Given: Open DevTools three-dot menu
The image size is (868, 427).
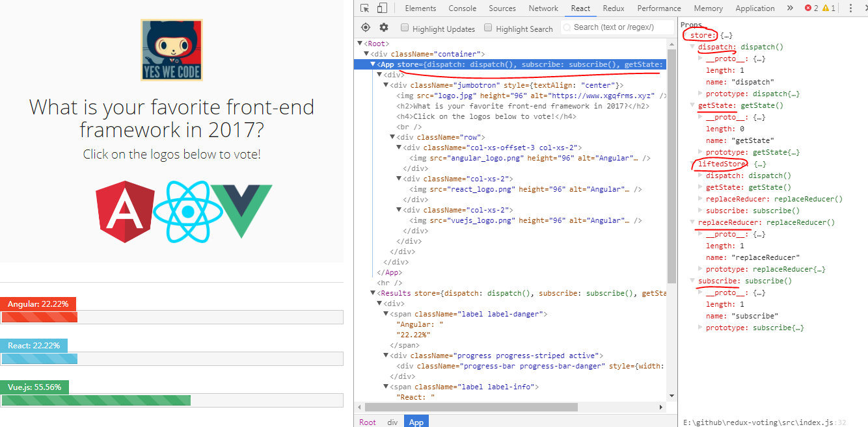Looking at the screenshot, I should pos(850,8).
